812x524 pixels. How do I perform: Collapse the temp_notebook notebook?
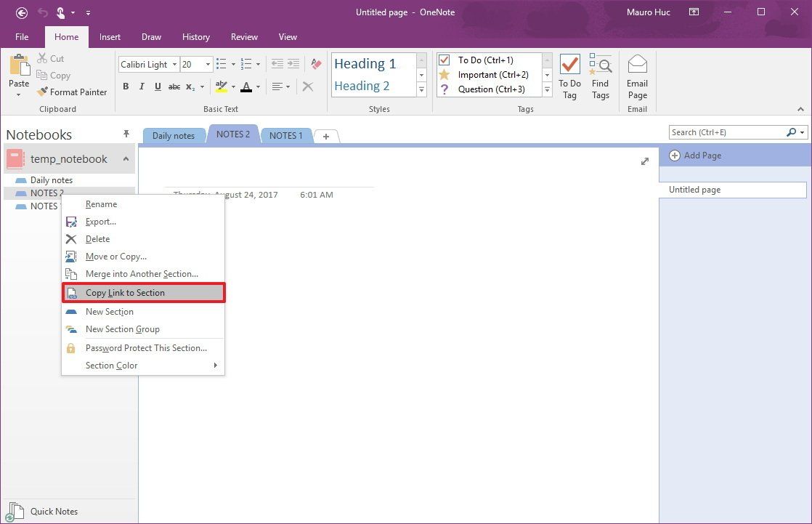(x=126, y=158)
